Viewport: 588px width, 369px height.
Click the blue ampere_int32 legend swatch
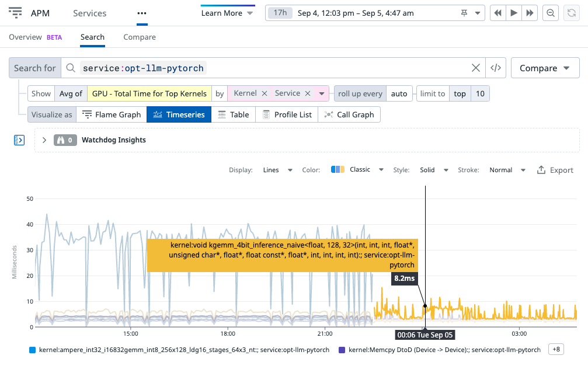click(32, 350)
